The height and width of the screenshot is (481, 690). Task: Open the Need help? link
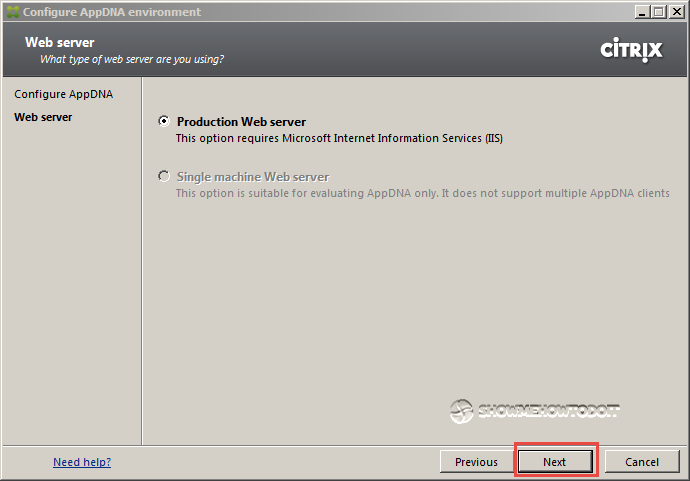click(x=82, y=462)
